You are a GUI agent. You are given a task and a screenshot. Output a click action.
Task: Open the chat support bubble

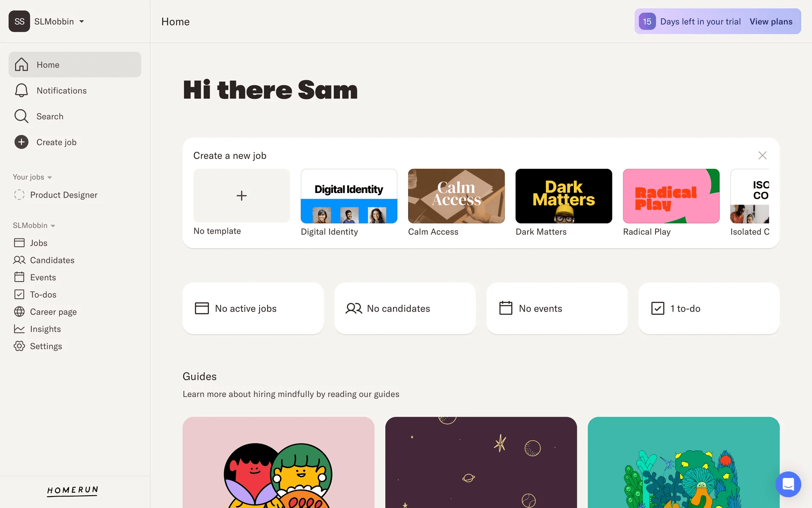[x=788, y=484]
